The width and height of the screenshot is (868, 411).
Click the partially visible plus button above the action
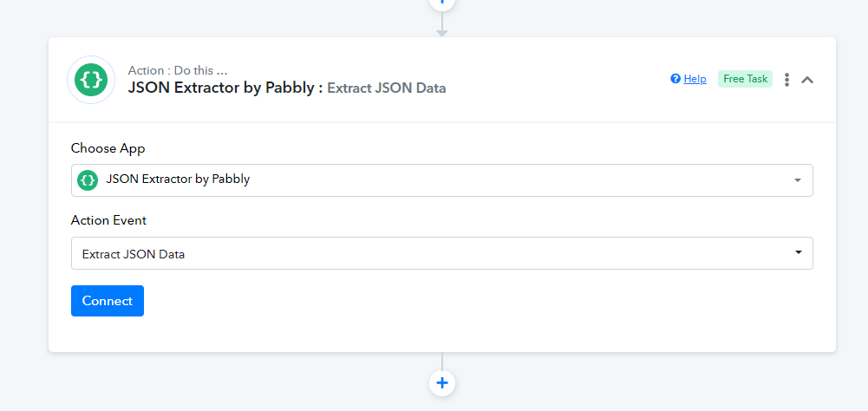click(x=441, y=3)
